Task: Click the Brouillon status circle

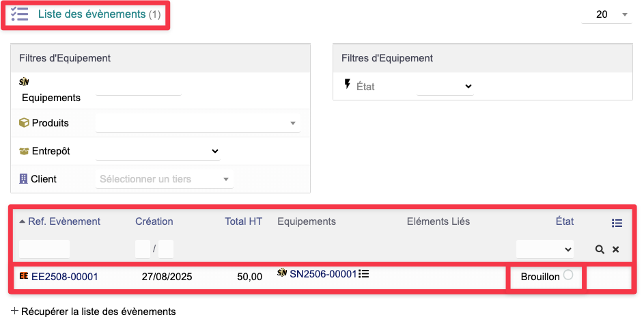Action: click(568, 275)
